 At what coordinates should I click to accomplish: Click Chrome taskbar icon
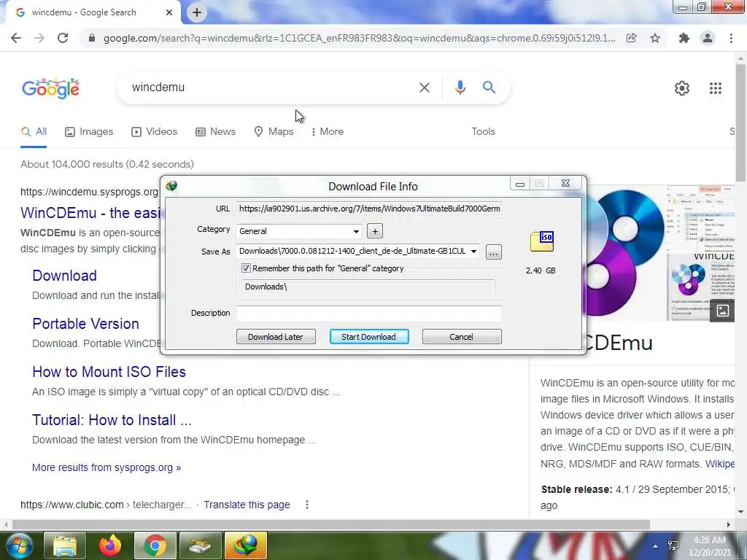(x=155, y=545)
